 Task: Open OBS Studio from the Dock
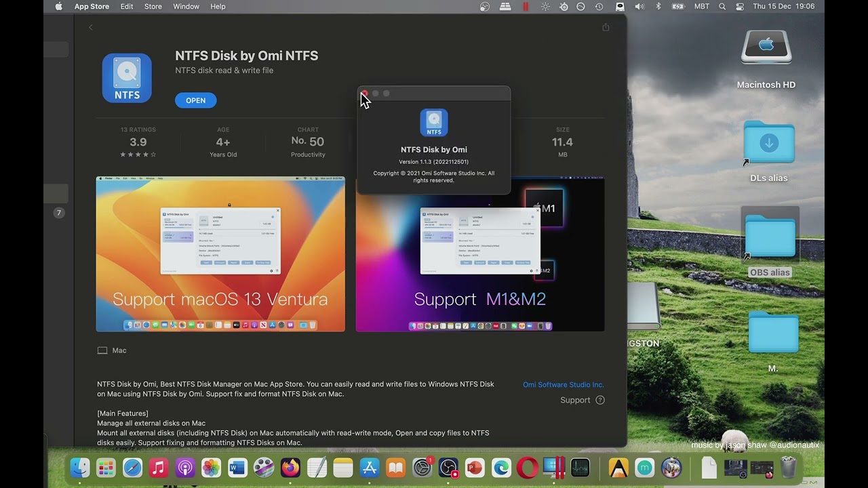click(x=449, y=468)
